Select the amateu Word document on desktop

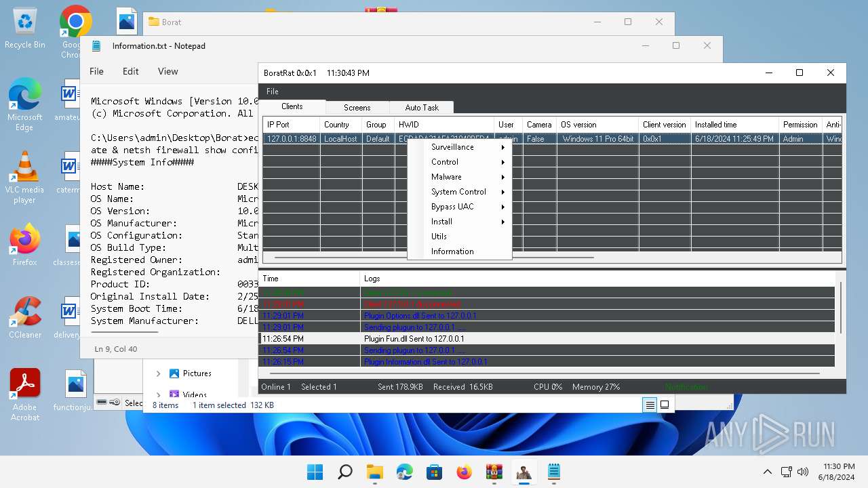coord(69,100)
